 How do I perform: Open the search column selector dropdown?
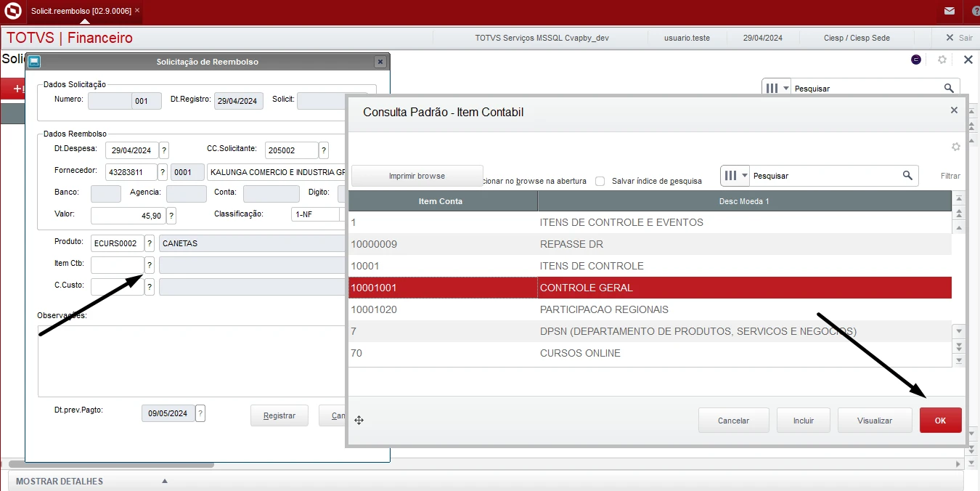(735, 176)
